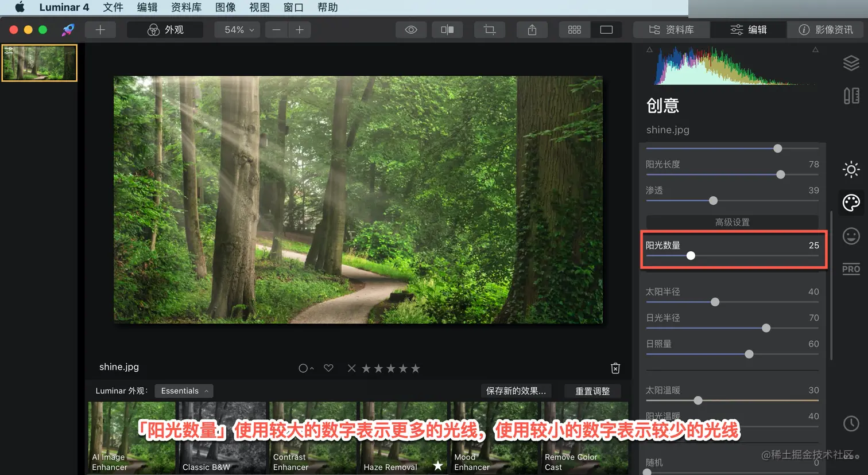Open the 图像 menu

tap(225, 7)
